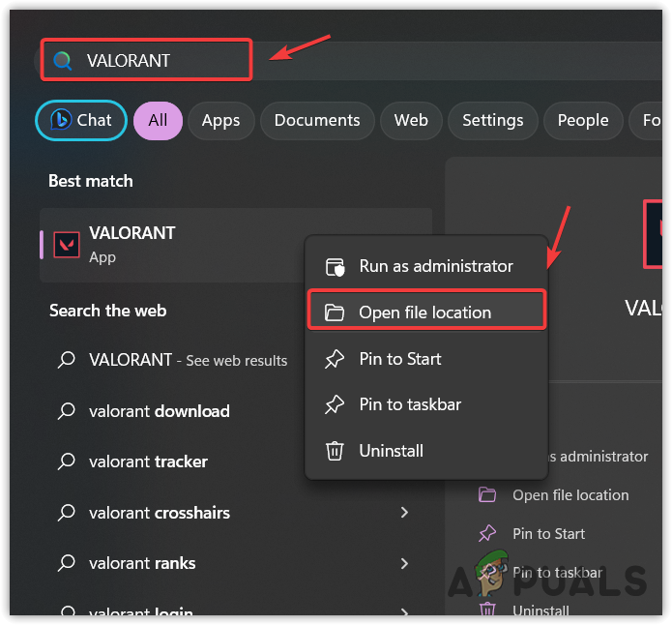Switch to the Documents filter tab
The image size is (672, 625).
tap(317, 121)
